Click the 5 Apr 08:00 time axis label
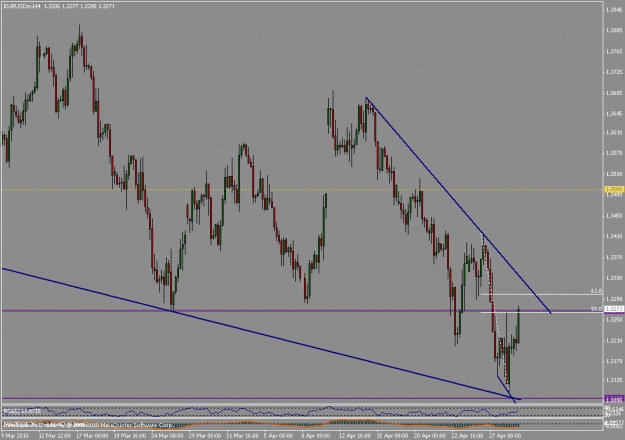This screenshot has height=440, width=625. (279, 436)
